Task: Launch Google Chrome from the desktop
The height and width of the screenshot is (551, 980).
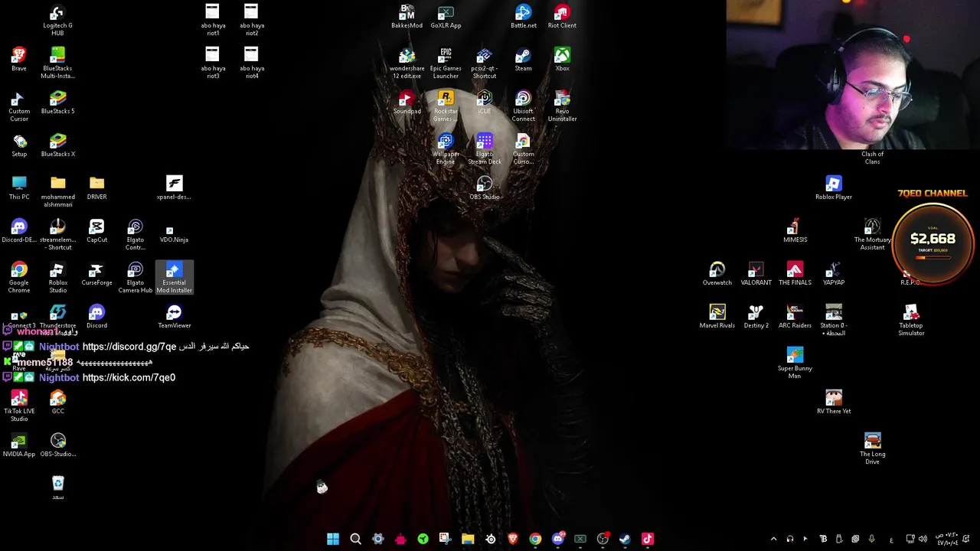Action: [x=19, y=278]
